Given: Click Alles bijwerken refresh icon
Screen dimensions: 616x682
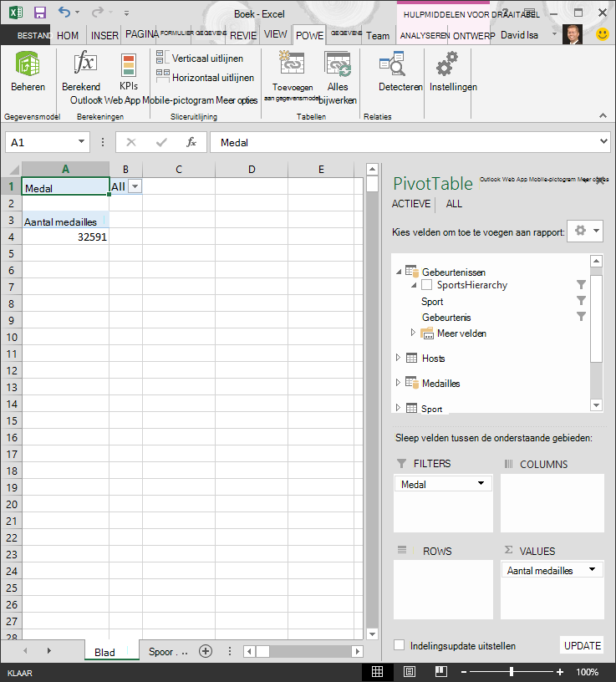Looking at the screenshot, I should [x=338, y=64].
